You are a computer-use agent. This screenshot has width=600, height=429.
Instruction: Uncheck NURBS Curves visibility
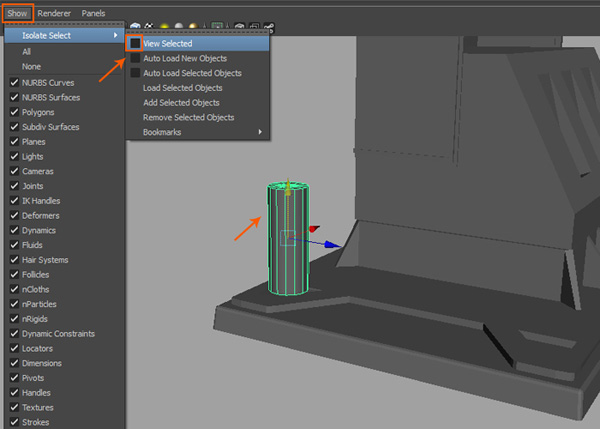click(14, 82)
